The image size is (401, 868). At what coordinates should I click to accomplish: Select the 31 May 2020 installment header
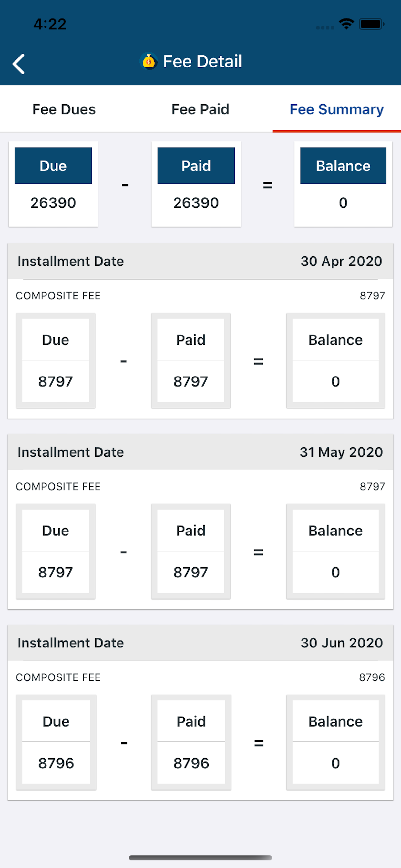(x=200, y=452)
